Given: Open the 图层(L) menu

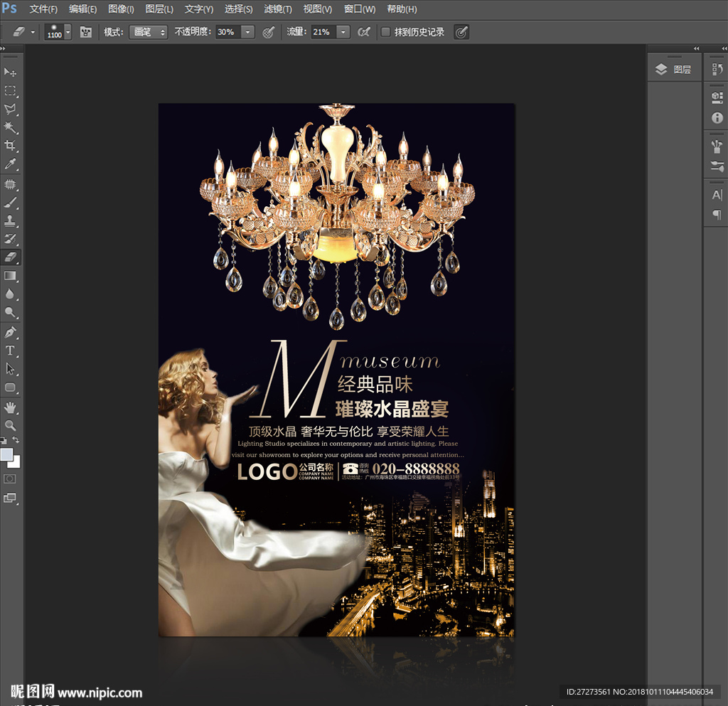Looking at the screenshot, I should pyautogui.click(x=159, y=9).
